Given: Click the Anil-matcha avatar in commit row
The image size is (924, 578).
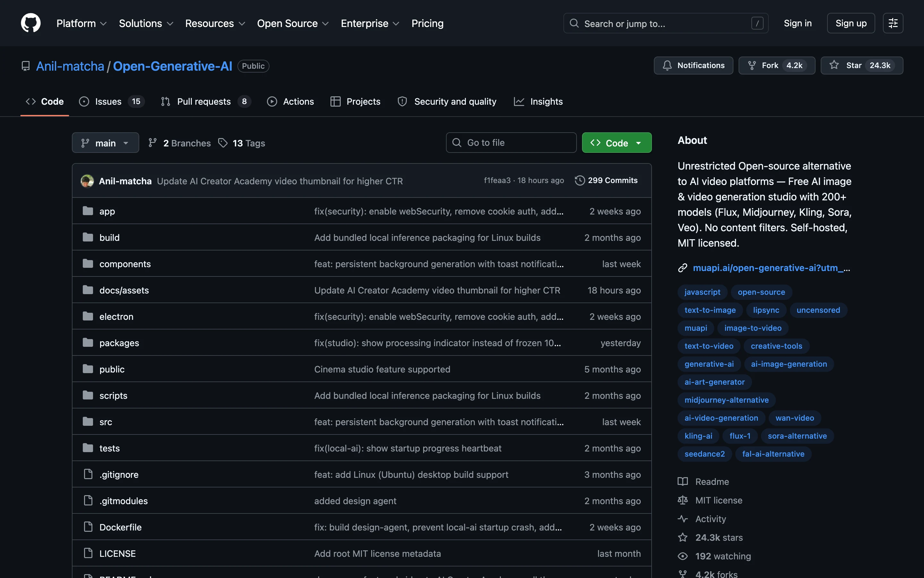Looking at the screenshot, I should (x=87, y=181).
